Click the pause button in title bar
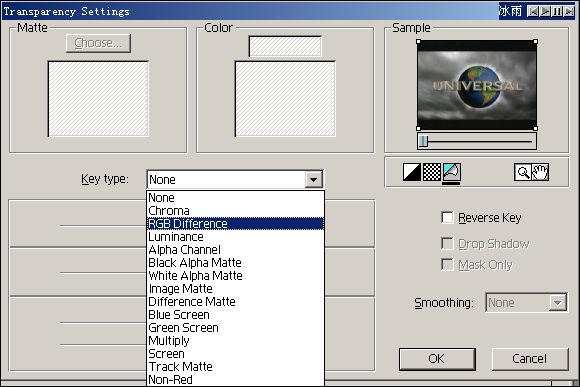Screen dimensions: 580x387 tap(557, 11)
